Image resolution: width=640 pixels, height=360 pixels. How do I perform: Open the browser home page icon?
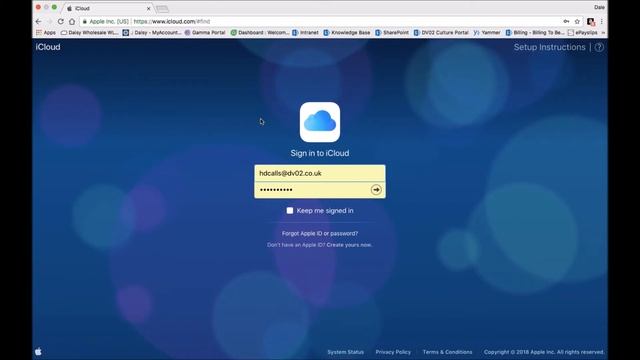click(72, 21)
